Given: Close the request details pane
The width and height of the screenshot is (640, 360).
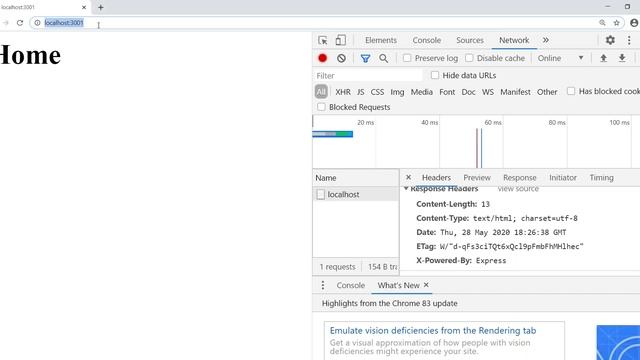Looking at the screenshot, I should pos(408,177).
